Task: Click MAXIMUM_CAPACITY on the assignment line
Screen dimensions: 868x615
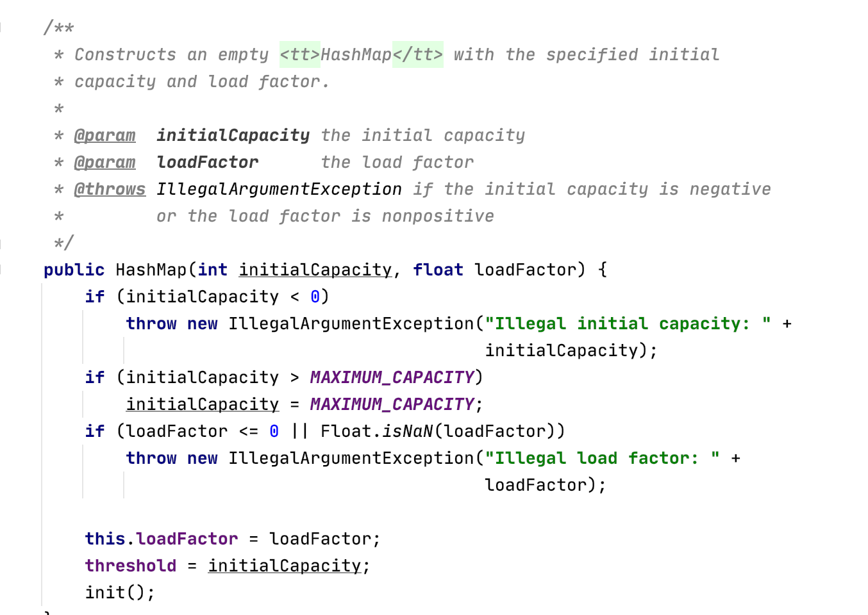Action: (392, 405)
